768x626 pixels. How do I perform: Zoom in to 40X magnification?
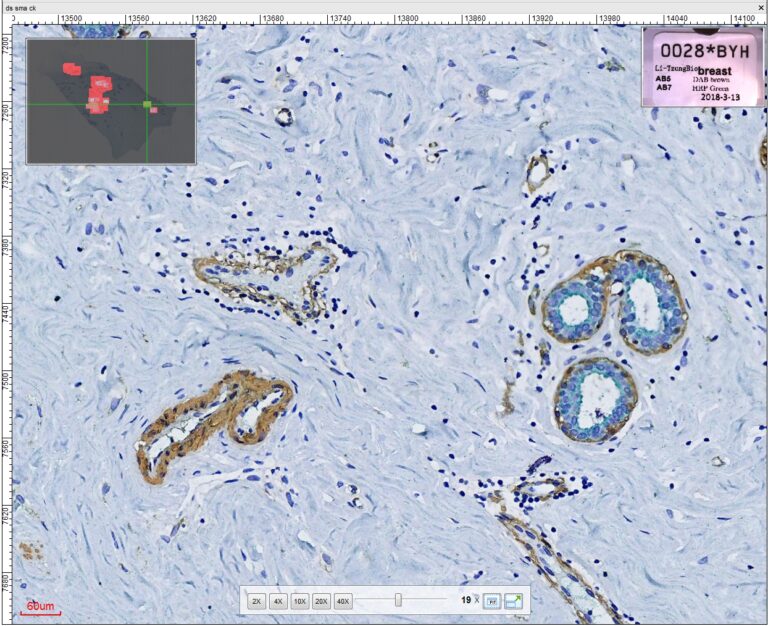tap(343, 601)
